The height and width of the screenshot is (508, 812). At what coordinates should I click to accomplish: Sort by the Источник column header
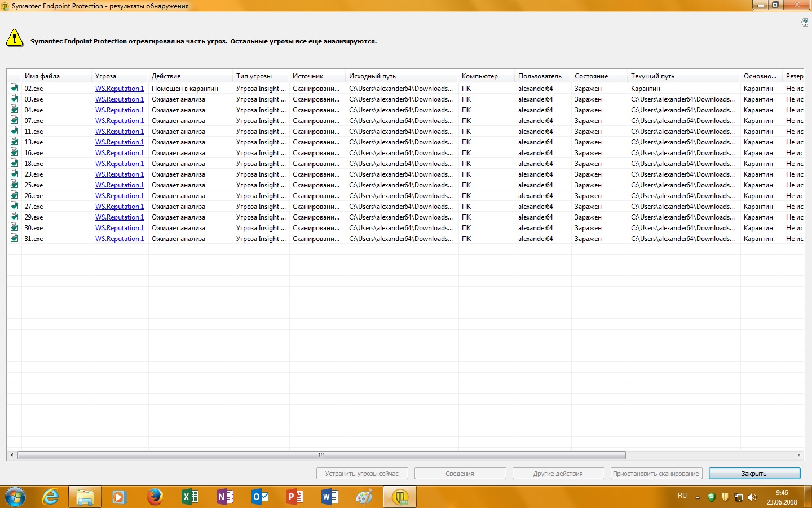pos(317,76)
